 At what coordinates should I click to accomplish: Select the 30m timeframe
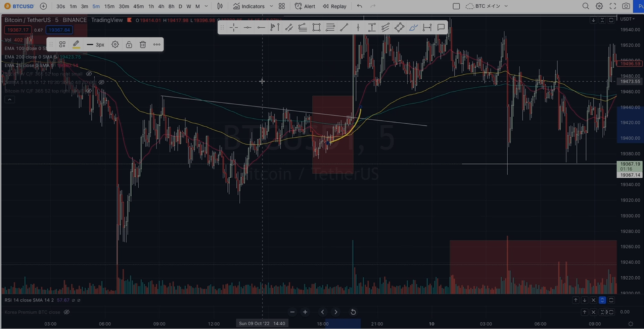click(124, 6)
